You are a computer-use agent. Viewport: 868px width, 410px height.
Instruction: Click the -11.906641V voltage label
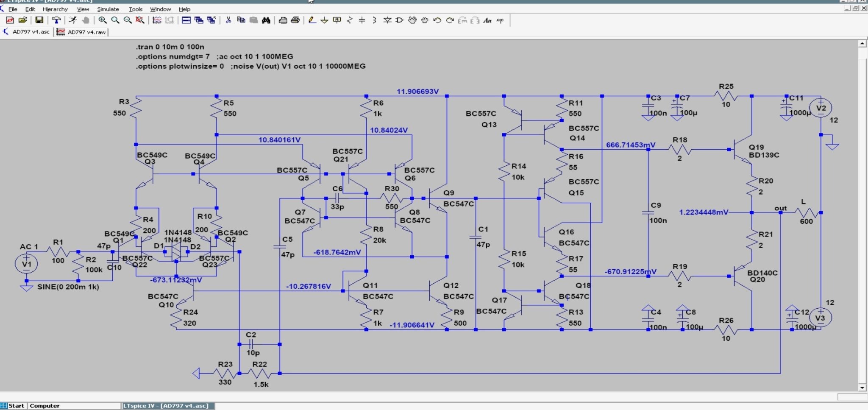click(x=412, y=325)
